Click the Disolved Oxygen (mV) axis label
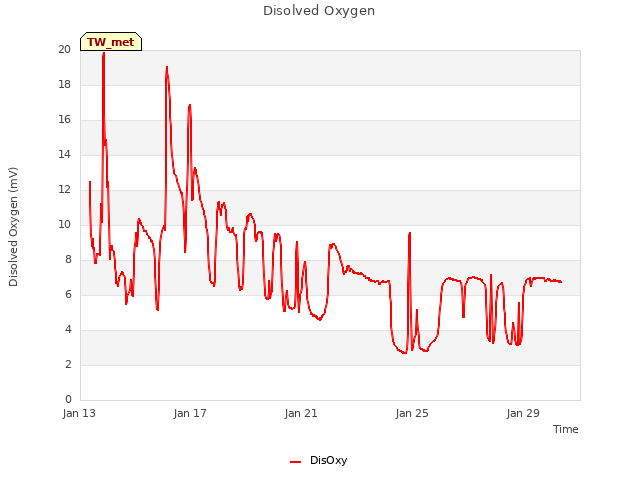This screenshot has height=480, width=640. [x=13, y=227]
